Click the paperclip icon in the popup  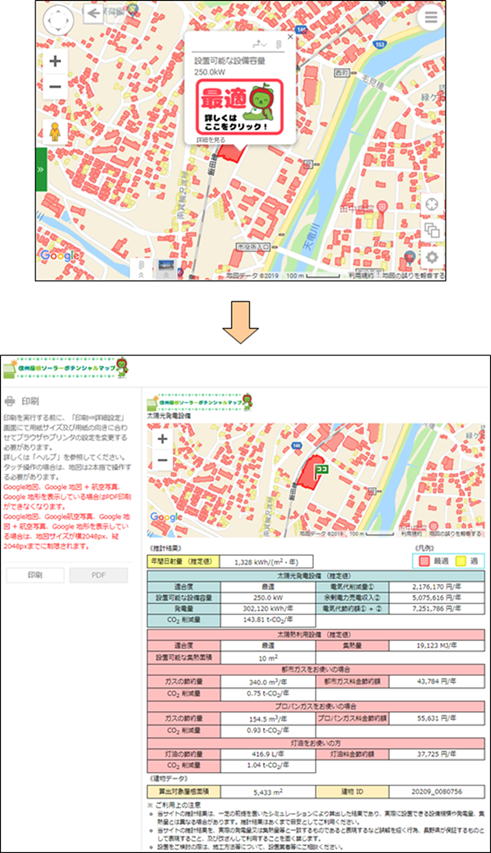pyautogui.click(x=277, y=44)
